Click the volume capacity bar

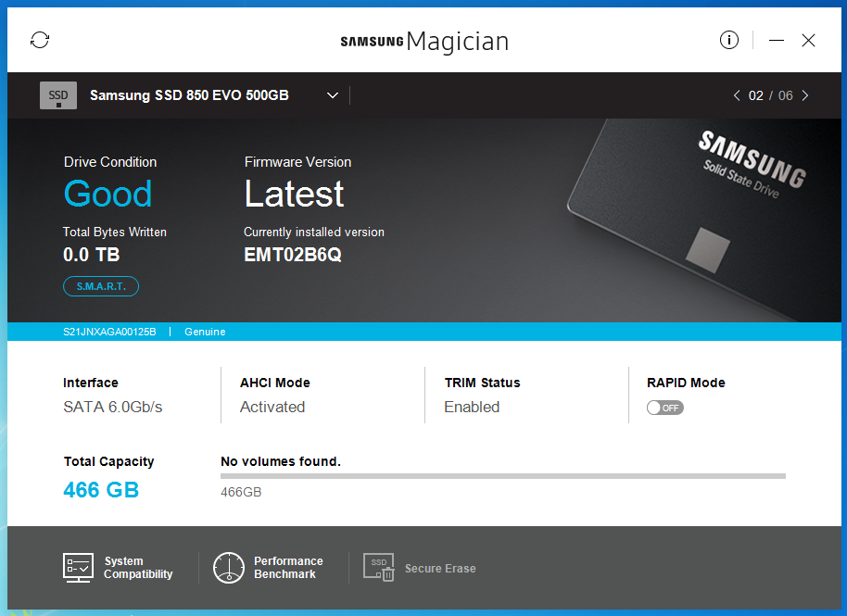(503, 476)
